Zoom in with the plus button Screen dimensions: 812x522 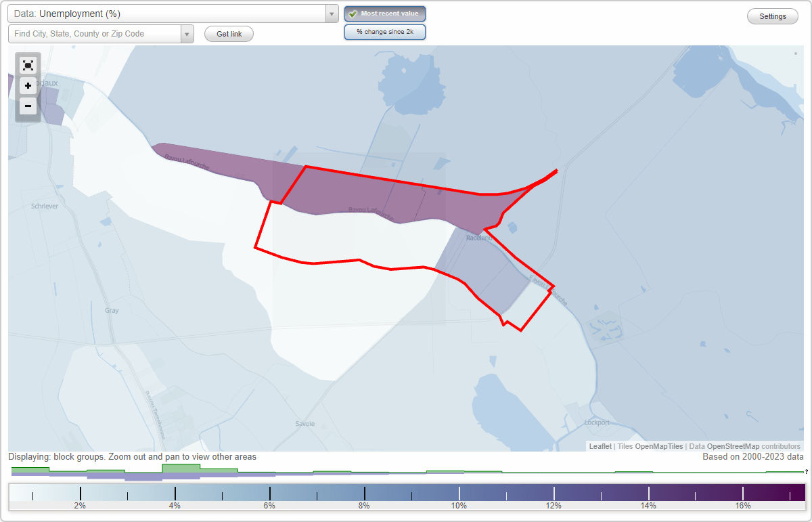pyautogui.click(x=28, y=86)
